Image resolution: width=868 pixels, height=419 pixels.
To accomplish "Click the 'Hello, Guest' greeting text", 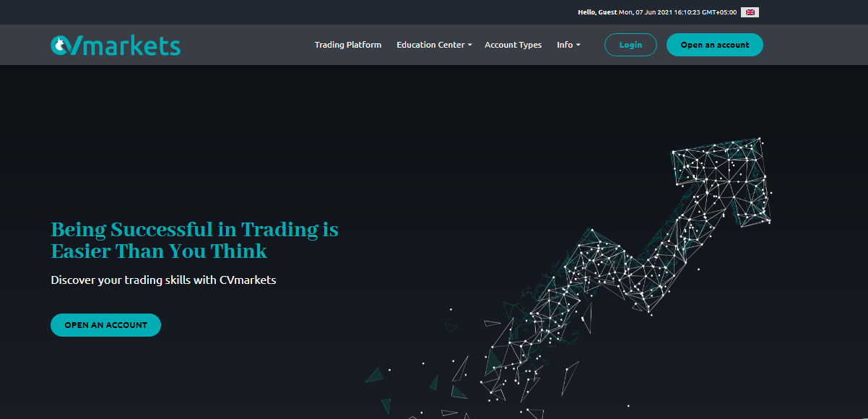I will tap(597, 12).
